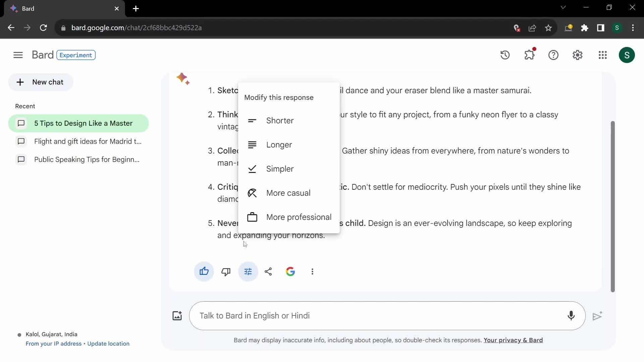Click the send message arrow
644x362 pixels.
pyautogui.click(x=597, y=316)
